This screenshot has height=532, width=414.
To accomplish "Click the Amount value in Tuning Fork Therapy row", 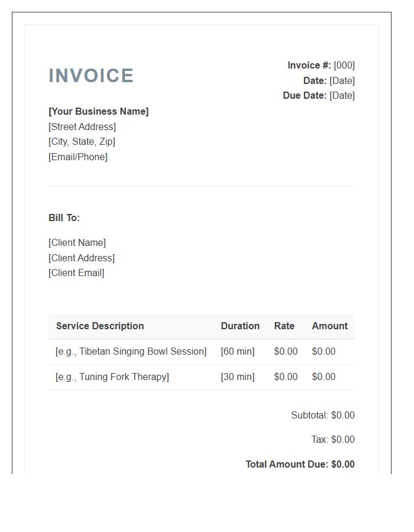I will [324, 377].
